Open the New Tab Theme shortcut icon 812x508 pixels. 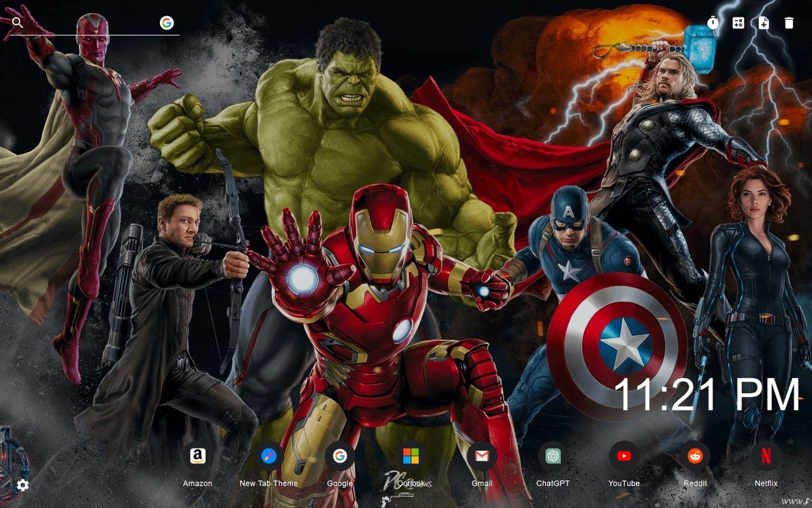(269, 456)
